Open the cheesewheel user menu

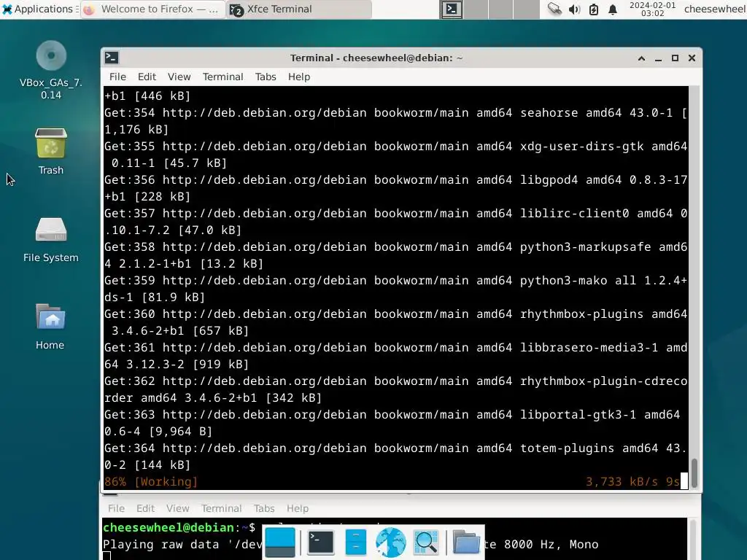click(x=715, y=9)
